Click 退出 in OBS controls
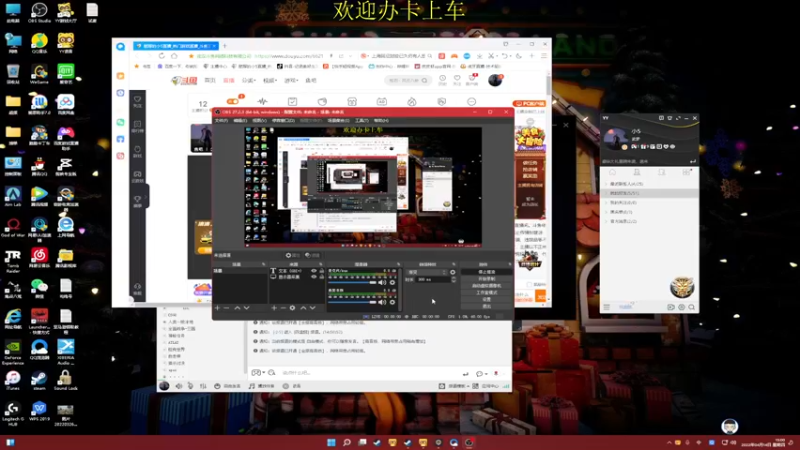The image size is (800, 450). click(x=487, y=306)
